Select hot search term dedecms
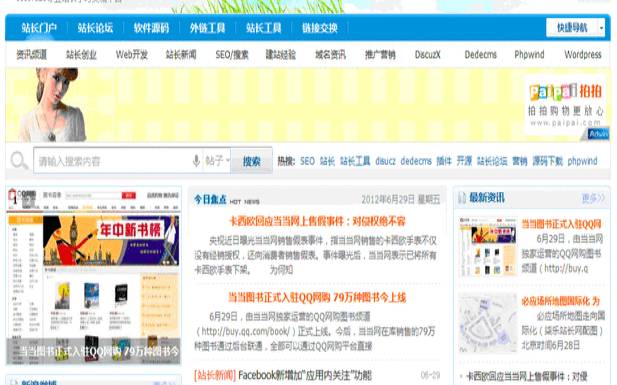 [x=416, y=161]
